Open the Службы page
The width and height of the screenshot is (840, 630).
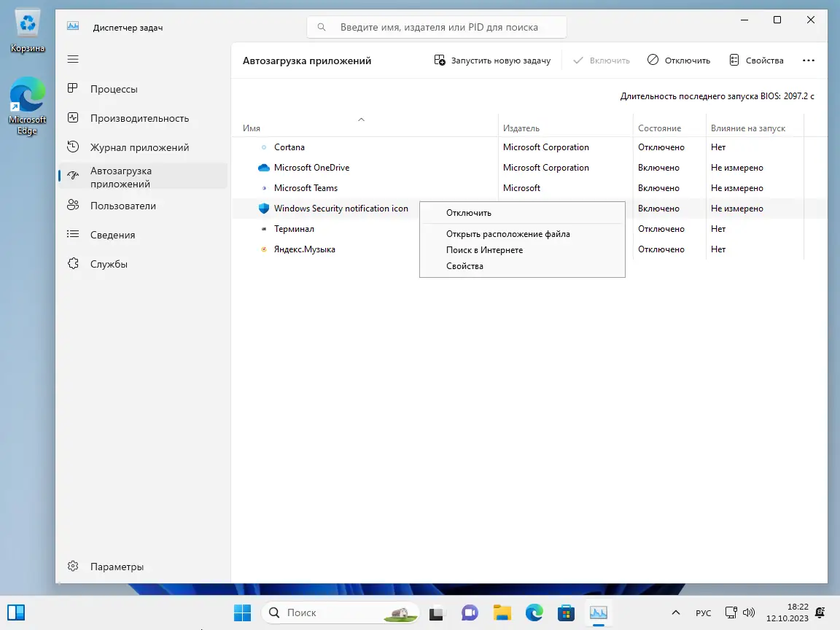coord(109,264)
